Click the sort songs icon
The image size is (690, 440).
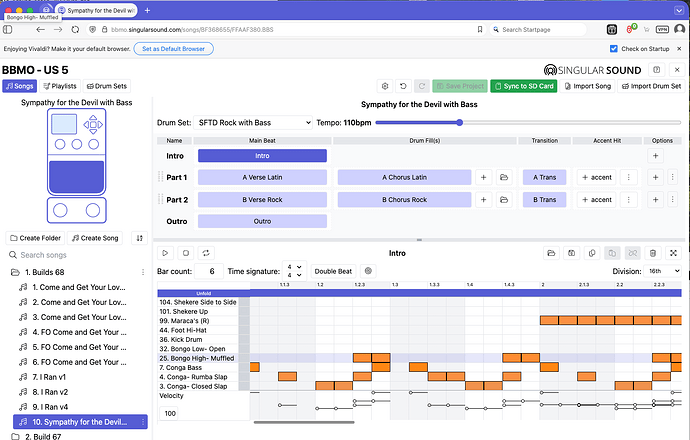tap(138, 238)
